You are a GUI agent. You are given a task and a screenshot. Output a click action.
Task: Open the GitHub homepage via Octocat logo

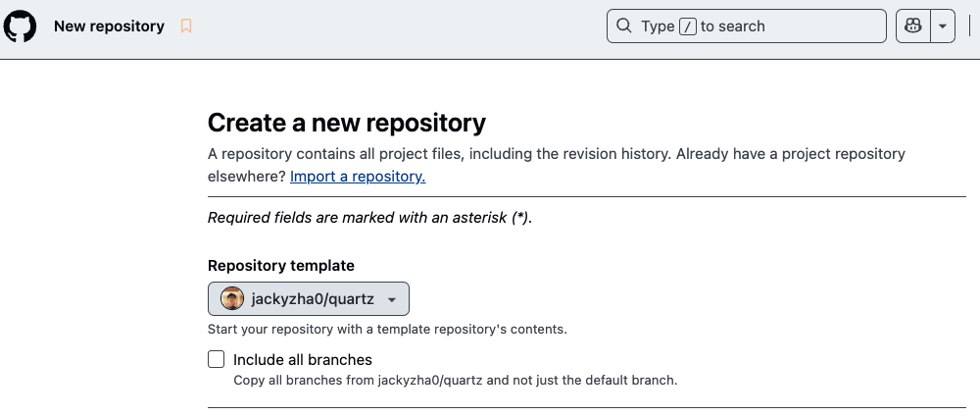point(20,26)
